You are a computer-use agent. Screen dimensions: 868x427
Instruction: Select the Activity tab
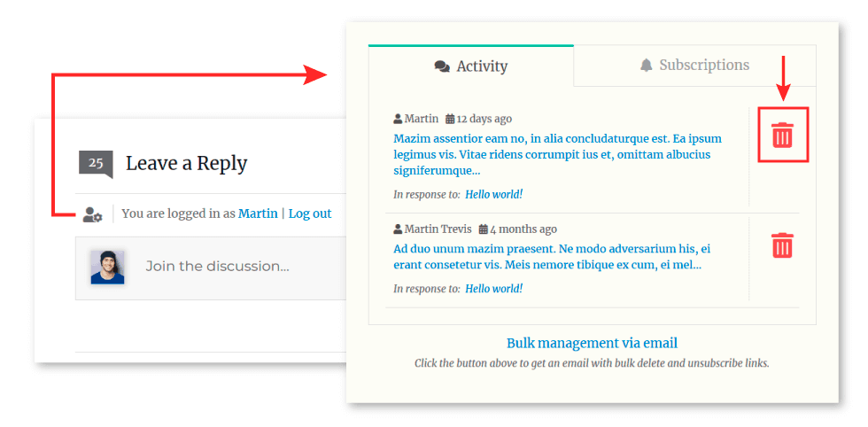tap(471, 66)
